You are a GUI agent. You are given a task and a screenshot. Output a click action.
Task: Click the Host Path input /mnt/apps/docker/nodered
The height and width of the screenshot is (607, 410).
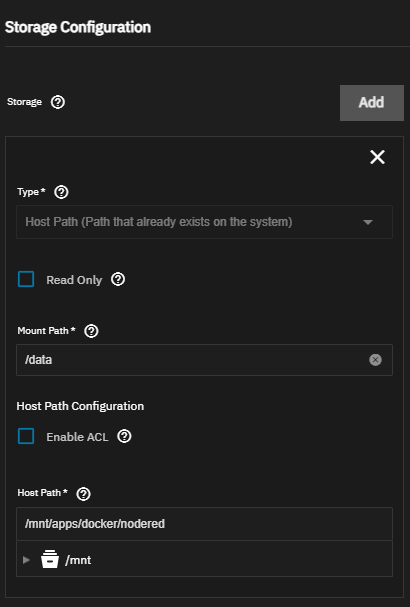[204, 524]
